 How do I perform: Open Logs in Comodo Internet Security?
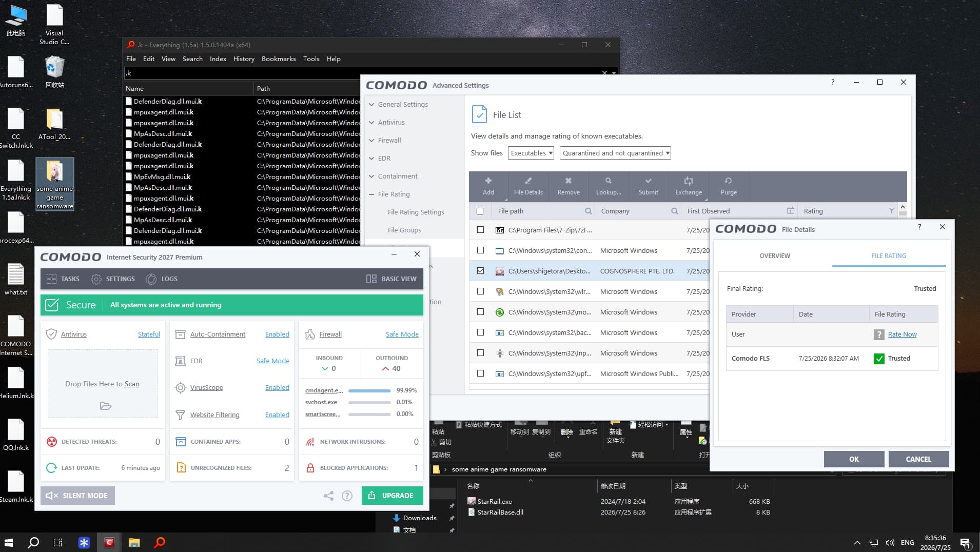[x=162, y=279]
